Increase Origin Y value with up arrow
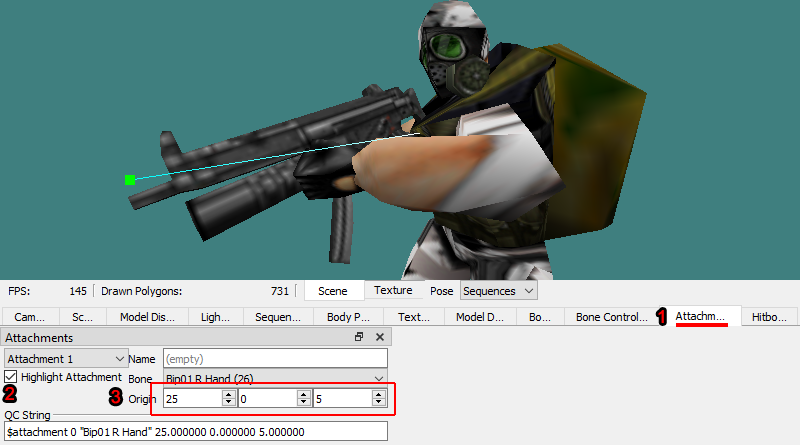This screenshot has height=445, width=800. tap(304, 394)
